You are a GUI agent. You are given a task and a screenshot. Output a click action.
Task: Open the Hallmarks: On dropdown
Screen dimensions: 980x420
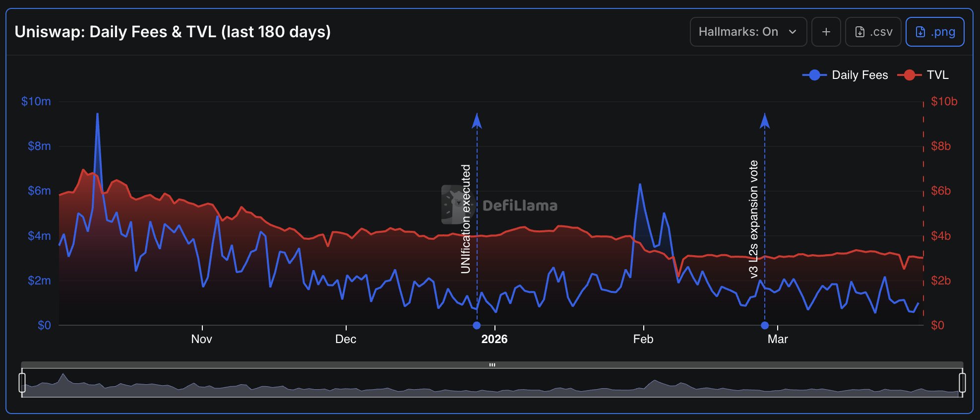748,32
